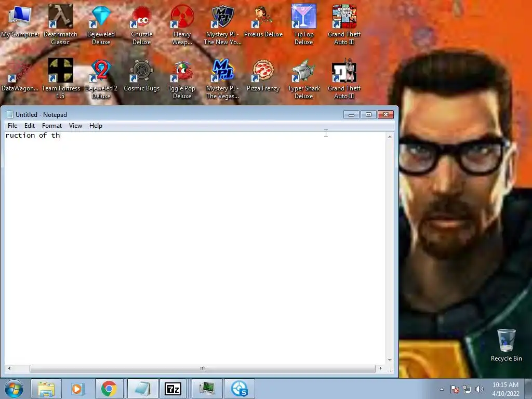Maximize the Notepad window
532x399 pixels.
(368, 115)
